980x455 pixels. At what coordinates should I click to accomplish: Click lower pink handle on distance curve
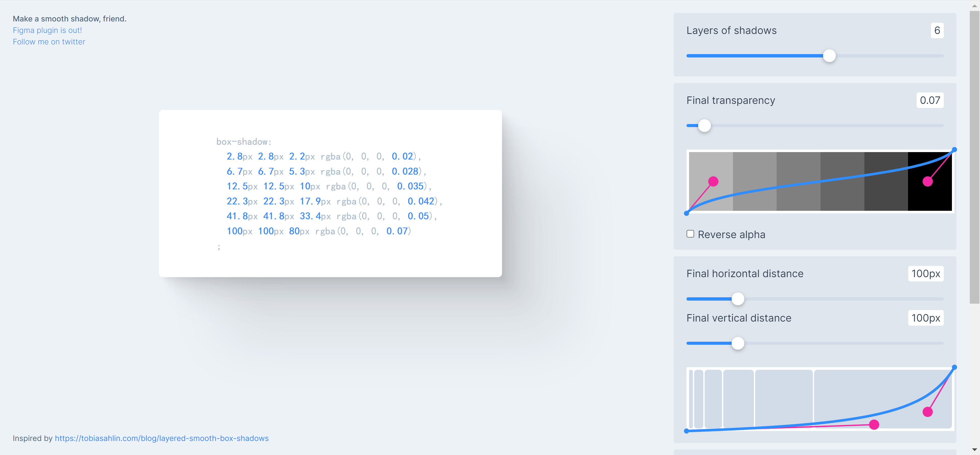point(874,425)
